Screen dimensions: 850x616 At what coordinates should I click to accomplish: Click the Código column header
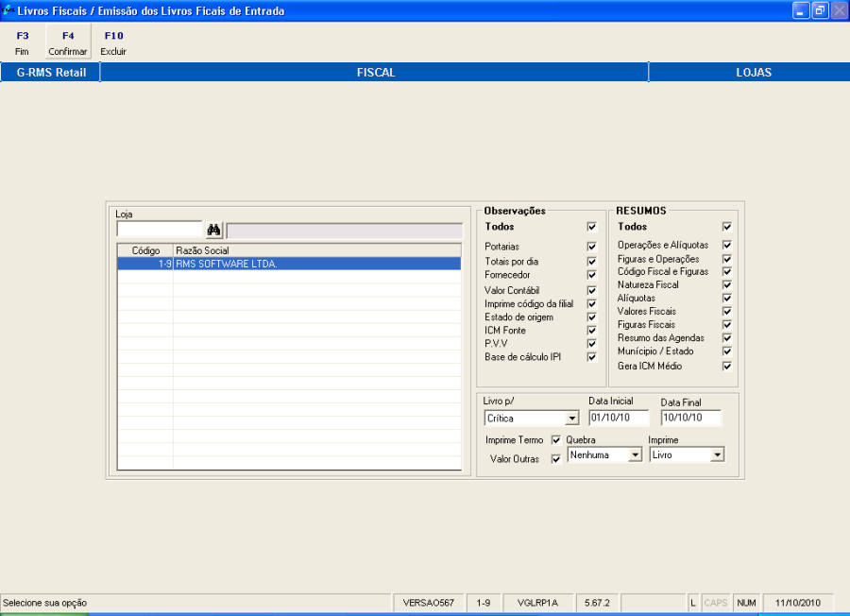click(x=145, y=250)
